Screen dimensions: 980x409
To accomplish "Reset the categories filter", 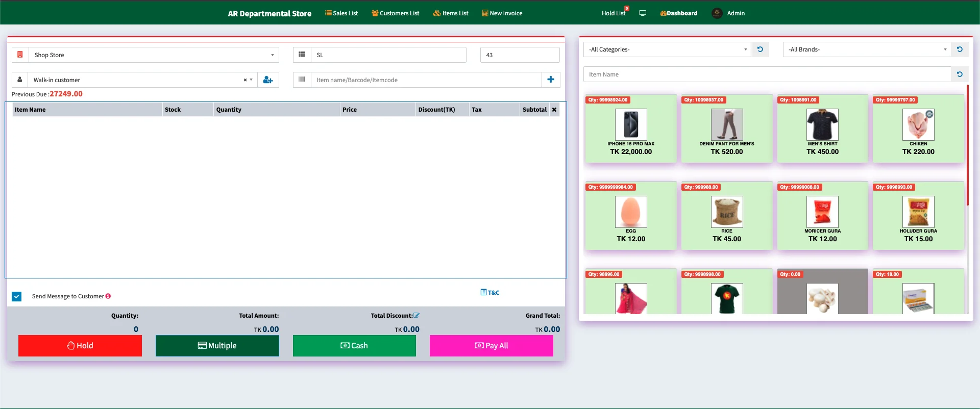I will [x=760, y=49].
